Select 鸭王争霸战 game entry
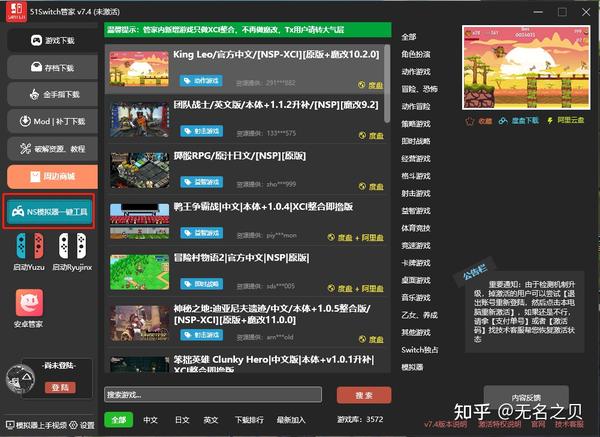 click(245, 222)
